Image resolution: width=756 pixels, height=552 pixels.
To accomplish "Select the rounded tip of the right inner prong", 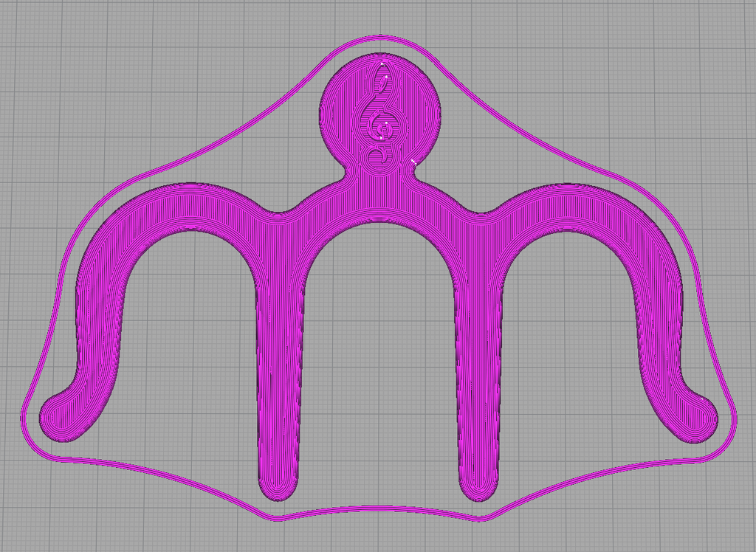I will pos(481,489).
